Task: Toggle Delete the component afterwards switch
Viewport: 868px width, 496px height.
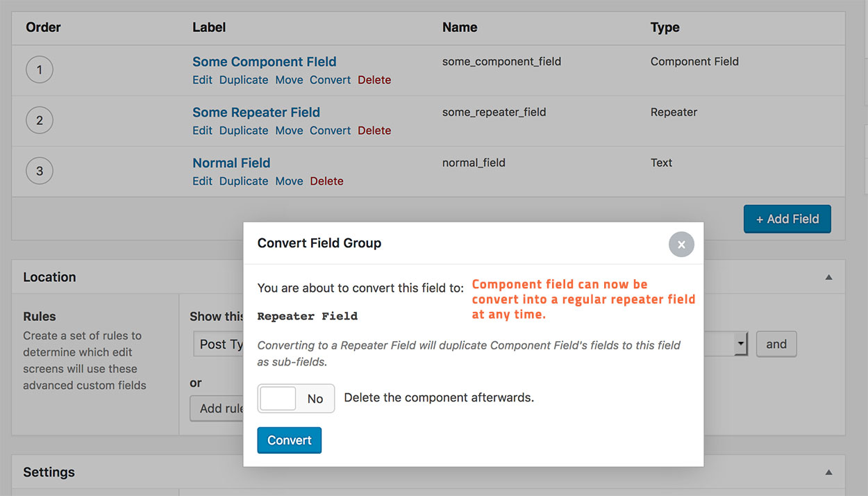Action: pyautogui.click(x=296, y=399)
